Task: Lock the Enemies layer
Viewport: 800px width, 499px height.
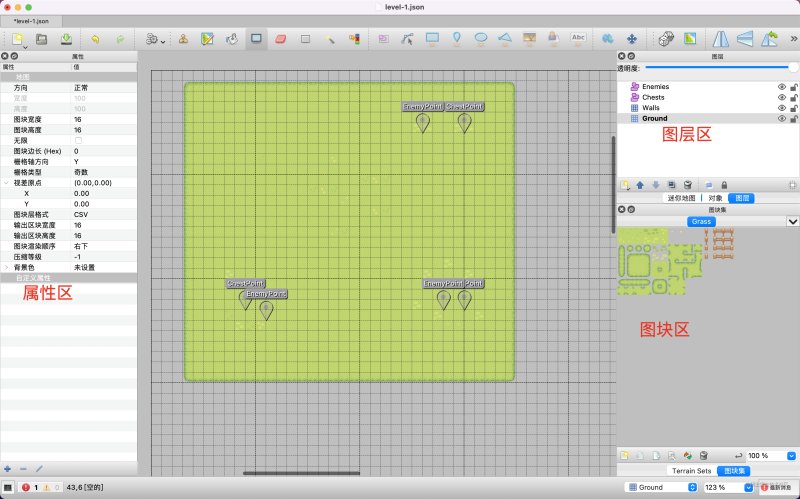Action: tap(794, 87)
